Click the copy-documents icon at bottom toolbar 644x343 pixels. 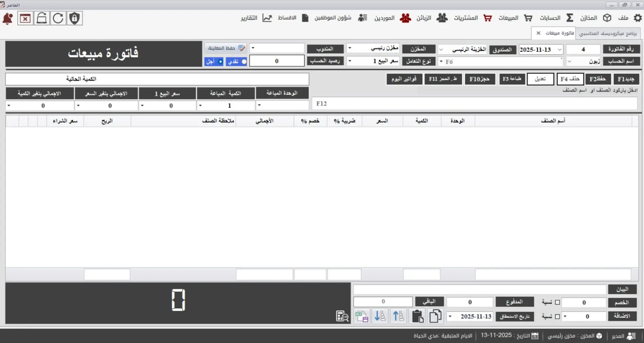tap(435, 316)
